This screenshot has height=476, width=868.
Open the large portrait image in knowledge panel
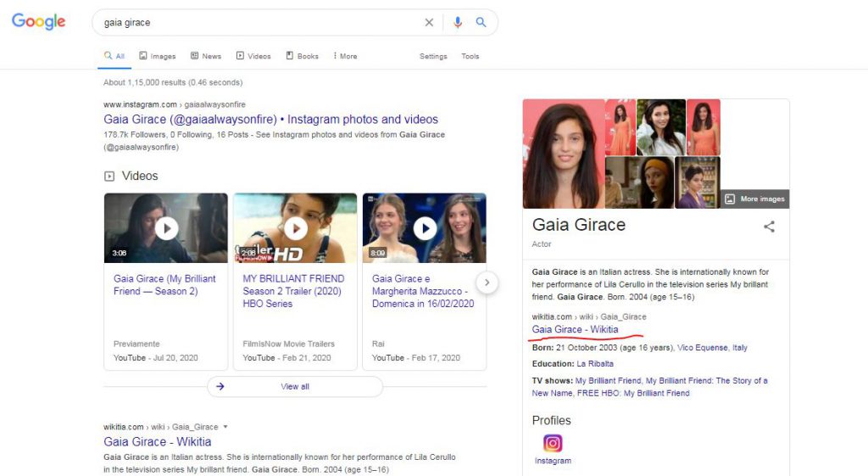[x=564, y=154]
